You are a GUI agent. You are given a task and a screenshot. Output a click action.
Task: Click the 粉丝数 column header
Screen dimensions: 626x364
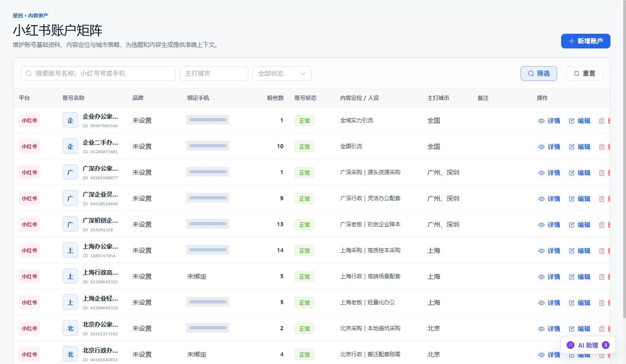click(275, 98)
